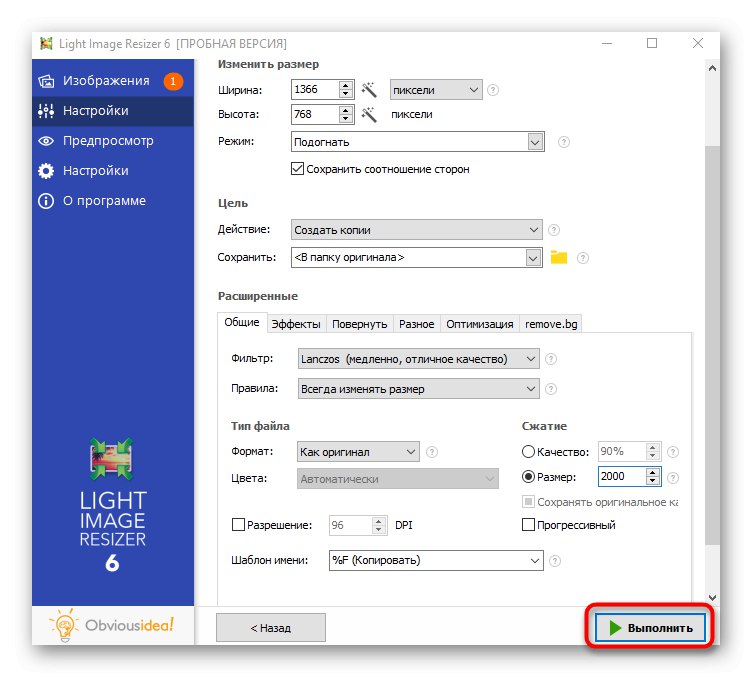This screenshot has height=677, width=752.
Task: Open the Шаблон имени dropdown
Action: pos(436,560)
